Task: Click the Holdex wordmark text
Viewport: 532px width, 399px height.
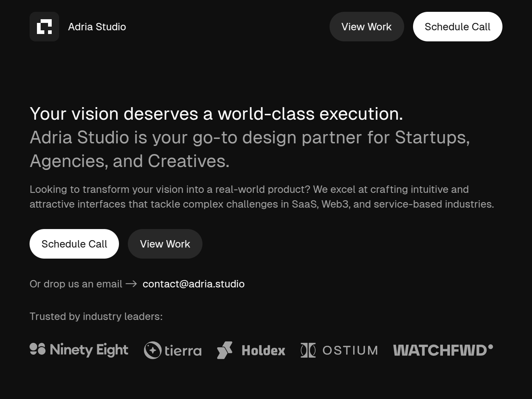Action: tap(263, 351)
